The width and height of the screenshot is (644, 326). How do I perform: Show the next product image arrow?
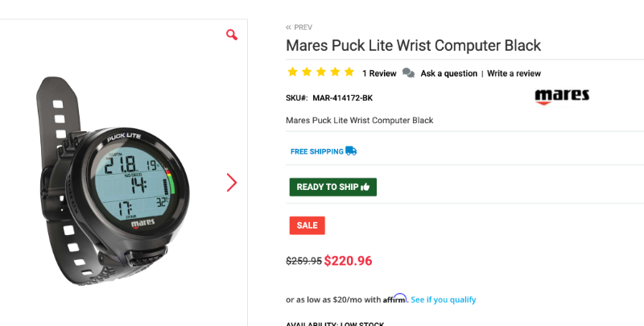[232, 183]
